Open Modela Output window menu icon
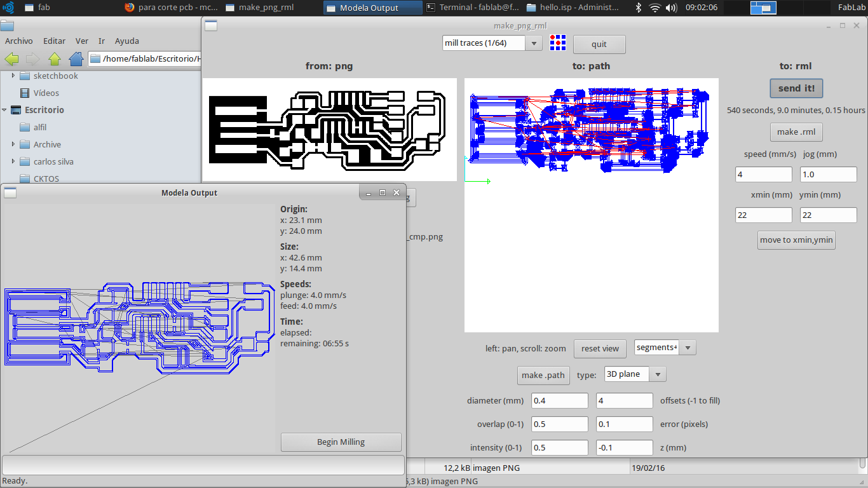Screen dimensions: 868x488 [10, 193]
